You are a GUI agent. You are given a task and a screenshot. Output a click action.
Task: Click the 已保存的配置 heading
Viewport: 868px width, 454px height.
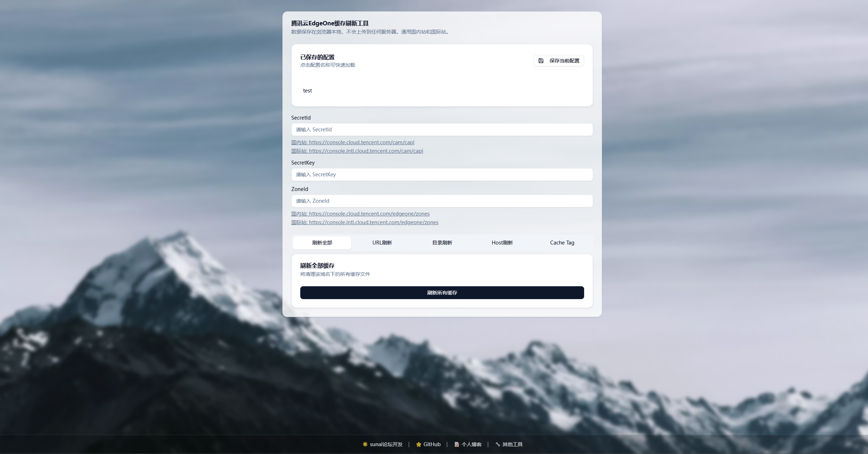(317, 57)
